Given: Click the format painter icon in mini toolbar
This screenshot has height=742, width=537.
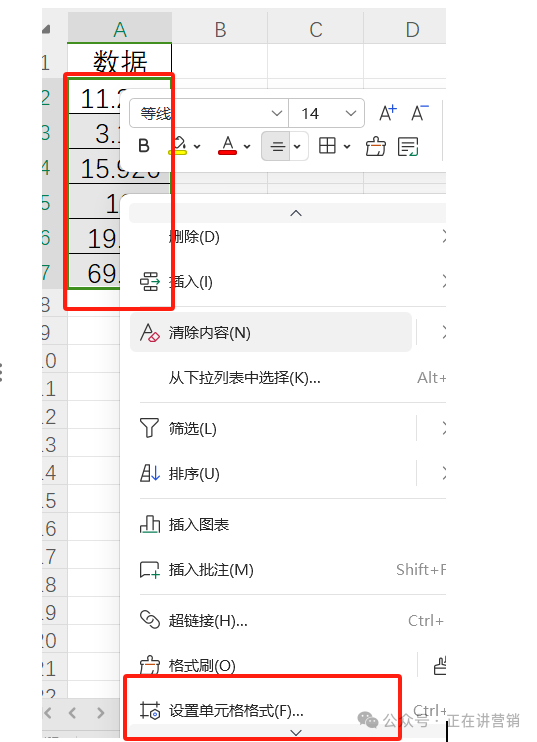Looking at the screenshot, I should point(376,146).
